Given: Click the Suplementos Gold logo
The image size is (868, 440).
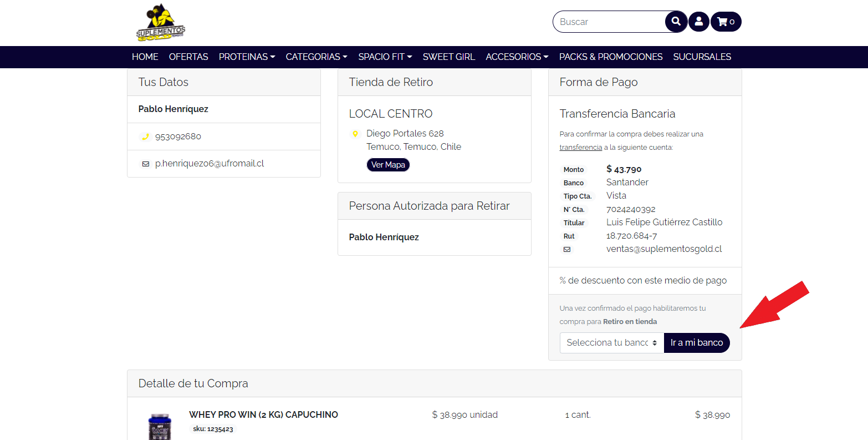Looking at the screenshot, I should (x=161, y=23).
